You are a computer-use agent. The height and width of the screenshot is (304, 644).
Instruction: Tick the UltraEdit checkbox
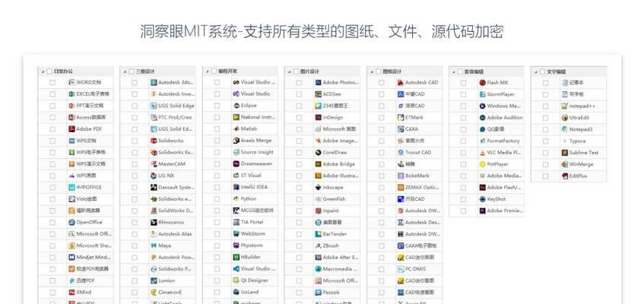coord(545,118)
